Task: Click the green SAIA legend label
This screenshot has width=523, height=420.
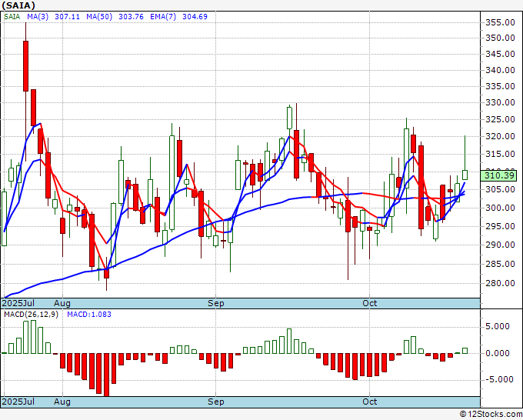Action: pos(12,17)
